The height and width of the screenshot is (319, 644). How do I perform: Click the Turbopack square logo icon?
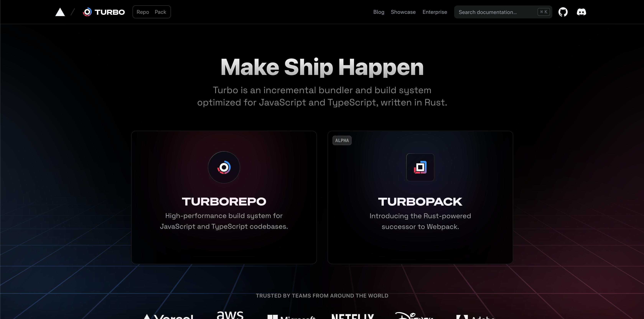click(420, 168)
